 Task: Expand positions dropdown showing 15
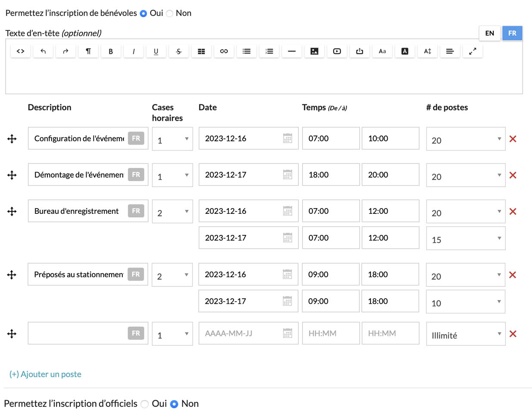coord(465,238)
